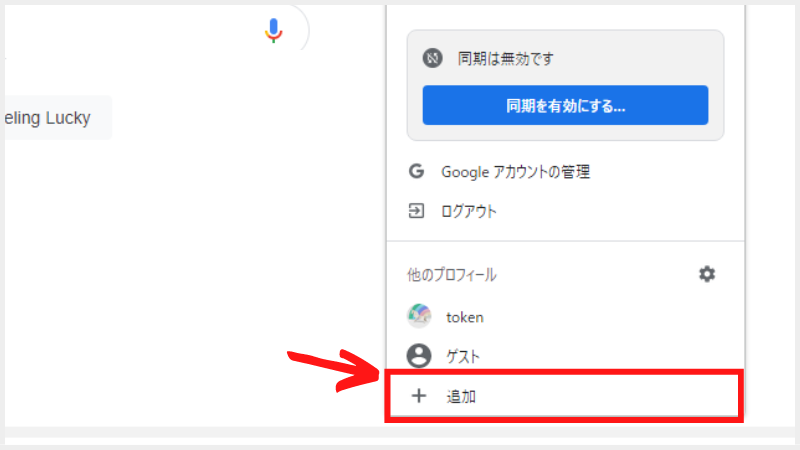Open profile settings via the gear icon
The image size is (800, 450).
point(707,274)
